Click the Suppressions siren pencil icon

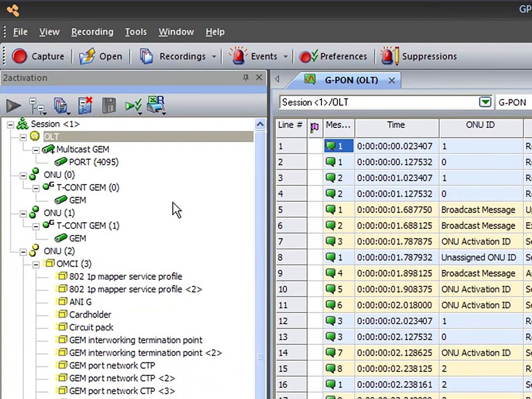tap(390, 55)
